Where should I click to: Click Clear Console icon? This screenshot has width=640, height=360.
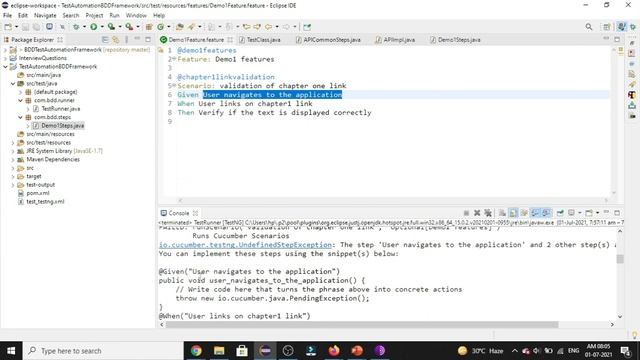(x=502, y=213)
